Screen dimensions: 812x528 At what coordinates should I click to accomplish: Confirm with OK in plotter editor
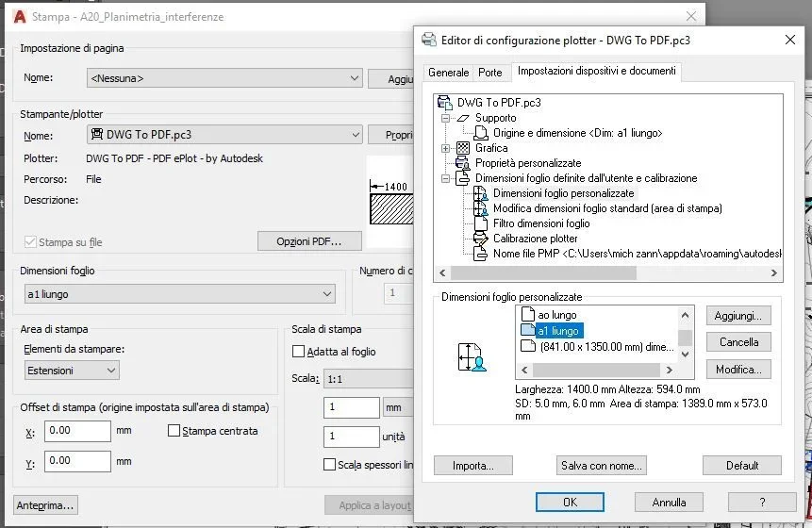tap(570, 503)
